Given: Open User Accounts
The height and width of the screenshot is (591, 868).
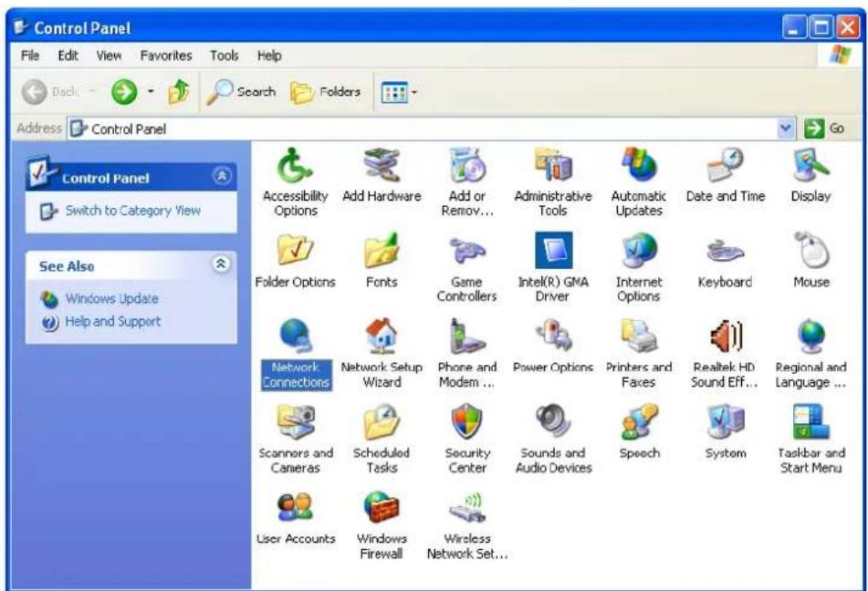Looking at the screenshot, I should pyautogui.click(x=295, y=519).
